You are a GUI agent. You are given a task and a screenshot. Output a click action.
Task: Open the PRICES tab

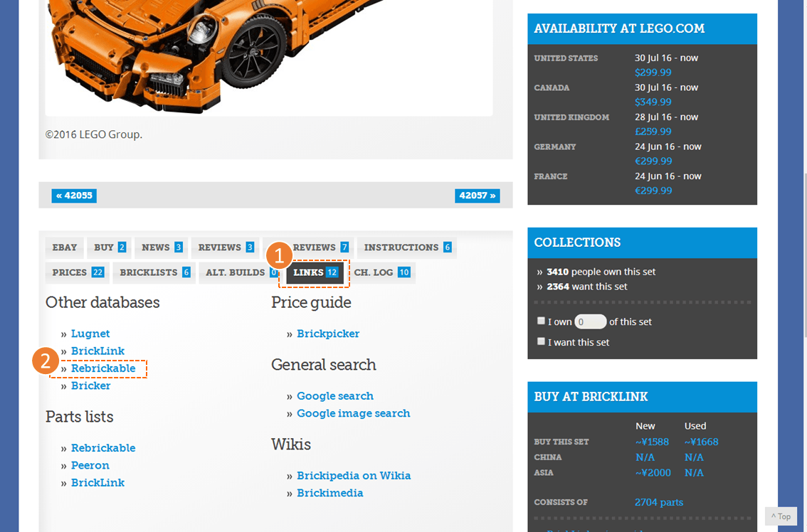(78, 272)
